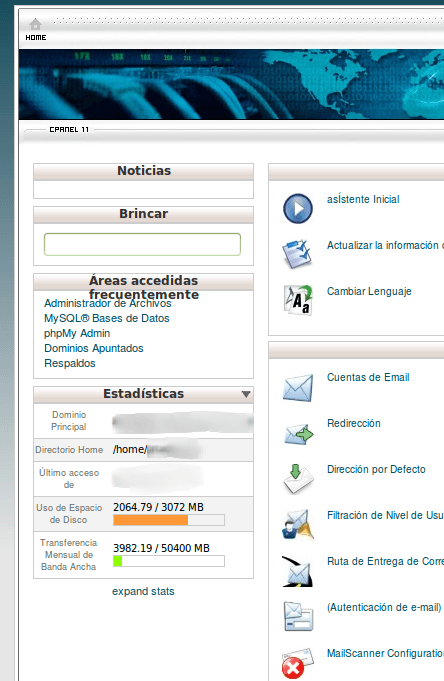This screenshot has width=444, height=681.
Task: Collapse the Estadísticas panel arrow
Action: (x=246, y=394)
